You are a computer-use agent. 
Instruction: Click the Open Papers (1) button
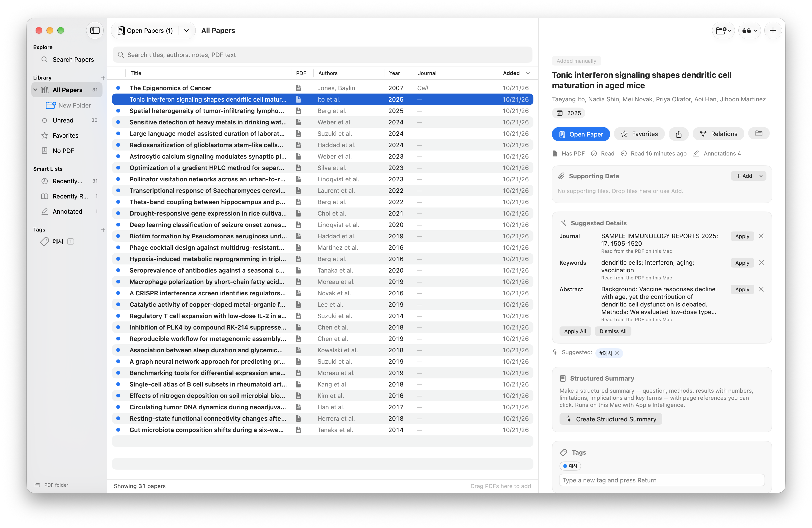point(145,31)
